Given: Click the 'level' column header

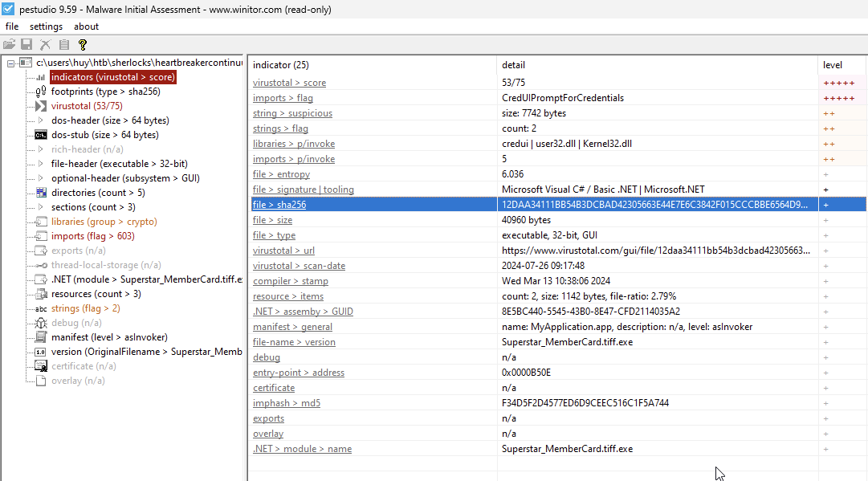Looking at the screenshot, I should click(833, 64).
